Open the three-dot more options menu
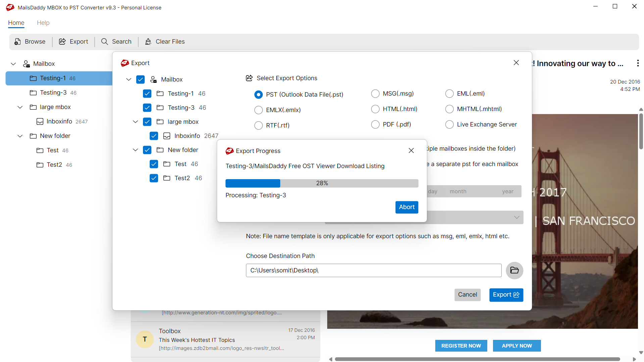The width and height of the screenshot is (644, 362). (638, 63)
